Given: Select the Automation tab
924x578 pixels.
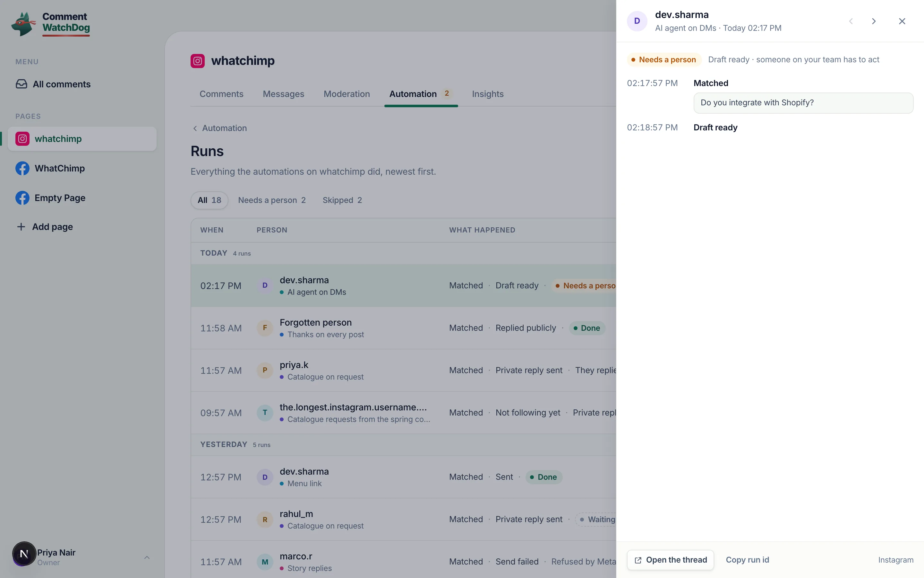Looking at the screenshot, I should click(x=421, y=94).
